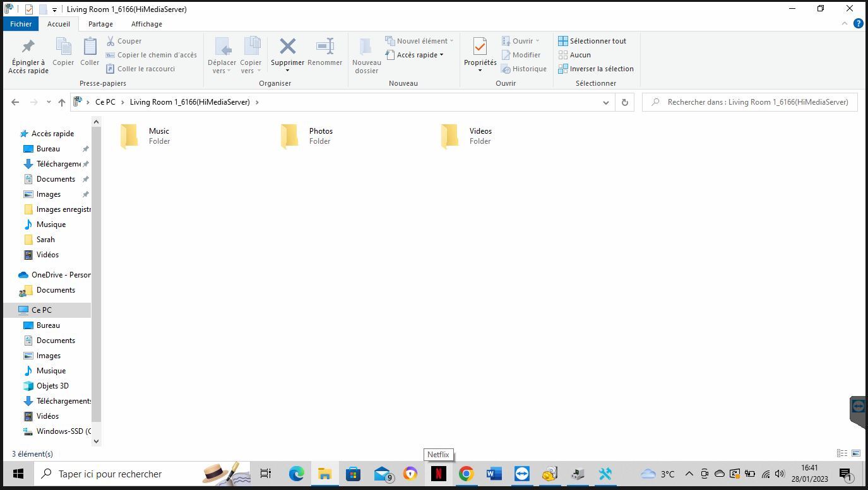This screenshot has height=490, width=868.
Task: Select the Videos folder
Action: (x=467, y=136)
